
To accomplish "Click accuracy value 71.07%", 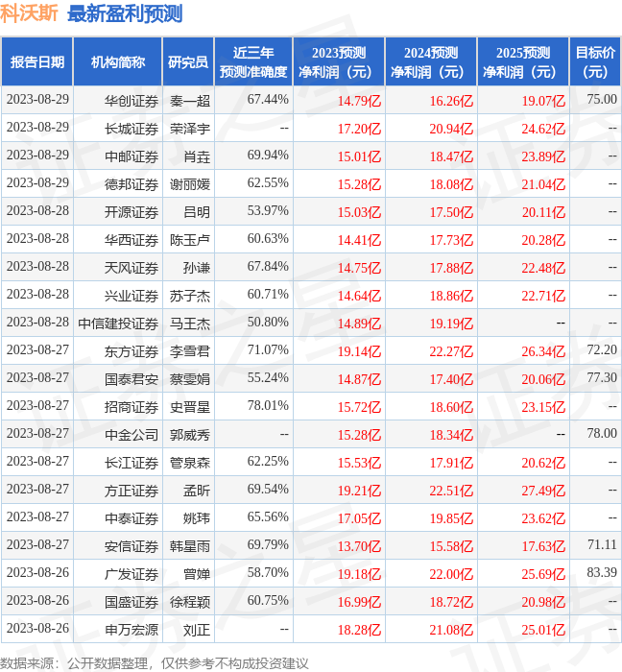I will pyautogui.click(x=268, y=349).
